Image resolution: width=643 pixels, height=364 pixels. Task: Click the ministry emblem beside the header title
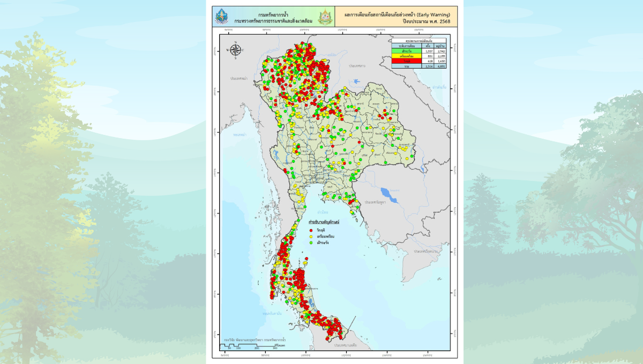(x=324, y=17)
